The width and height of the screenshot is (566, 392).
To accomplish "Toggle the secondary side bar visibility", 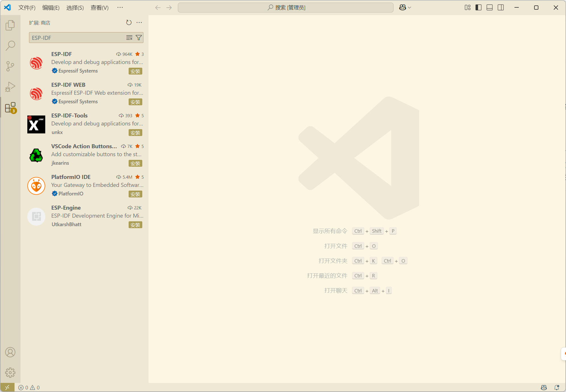I will 501,8.
